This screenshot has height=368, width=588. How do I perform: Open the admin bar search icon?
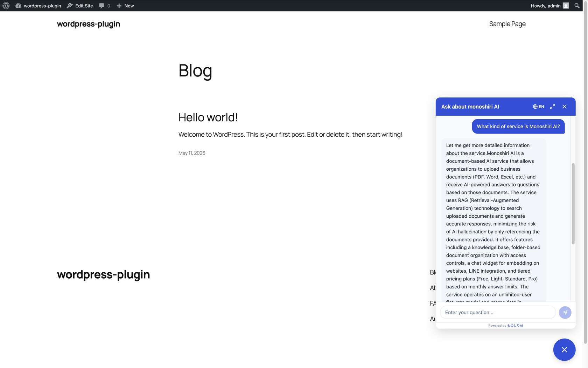coord(577,6)
